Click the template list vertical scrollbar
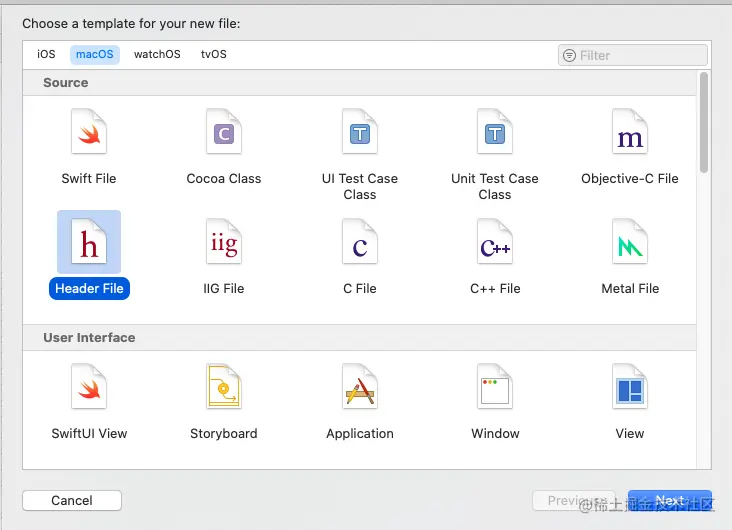 pos(704,122)
